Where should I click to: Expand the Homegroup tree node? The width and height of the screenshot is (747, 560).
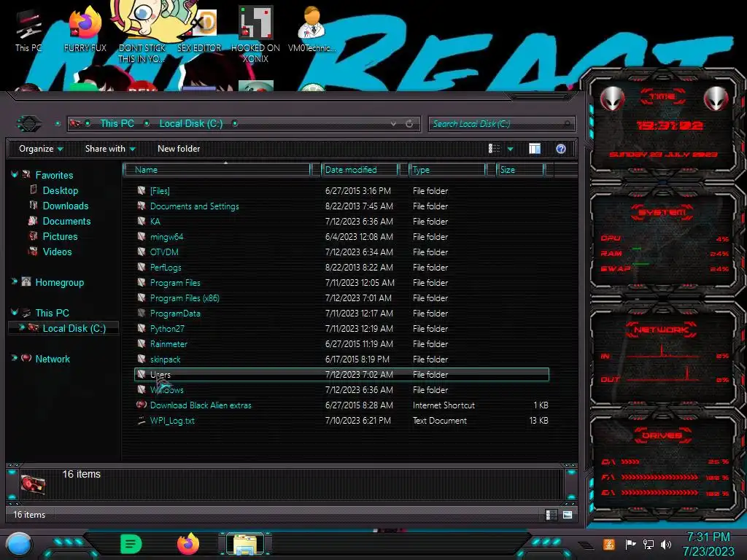[15, 282]
